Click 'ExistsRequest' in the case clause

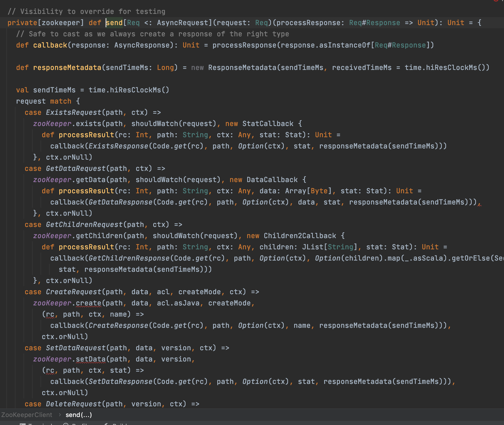[x=74, y=112]
